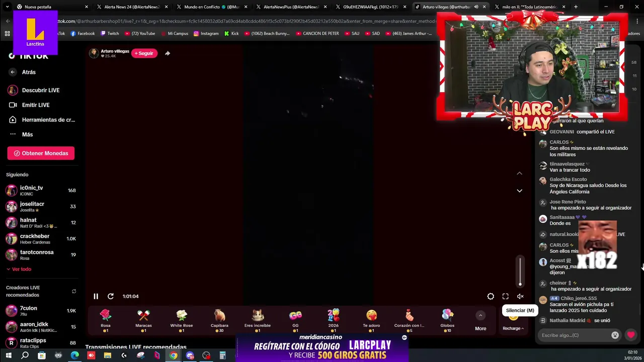Click the chat message input field
644x362 pixels.
(574, 335)
